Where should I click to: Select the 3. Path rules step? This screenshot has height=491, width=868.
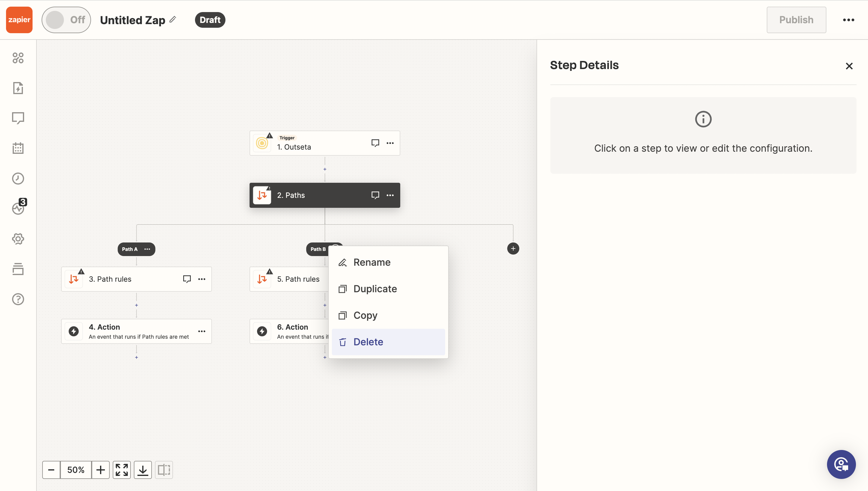click(136, 279)
